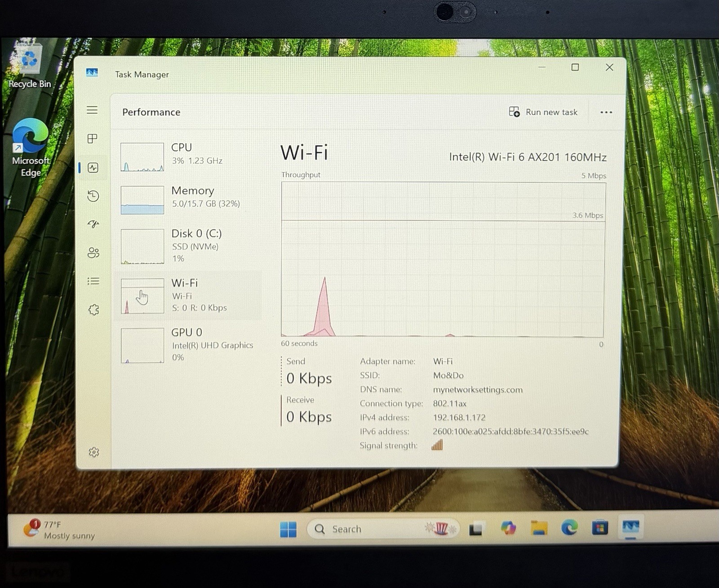Viewport: 719px width, 588px height.
Task: Open the Users sidebar icon
Action: [x=93, y=253]
